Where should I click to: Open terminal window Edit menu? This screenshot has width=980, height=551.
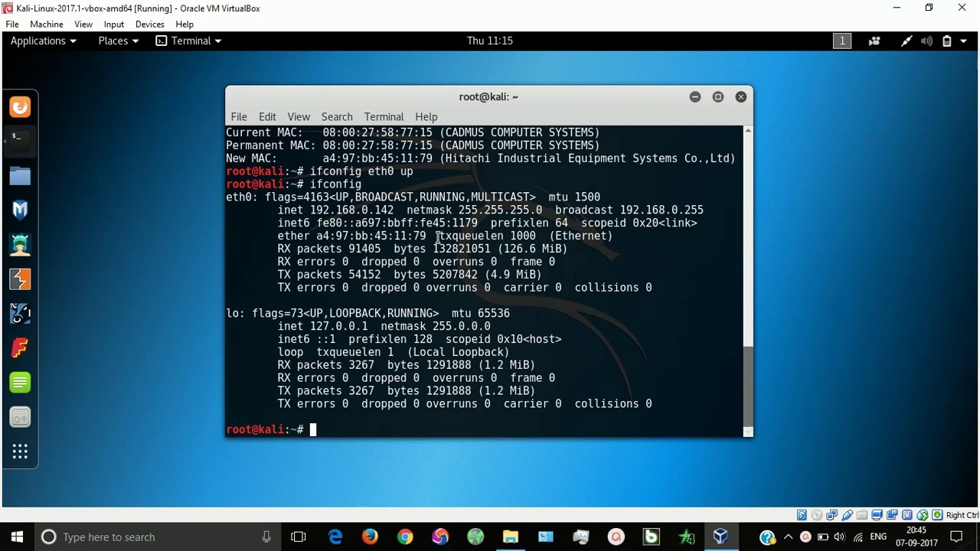click(267, 116)
